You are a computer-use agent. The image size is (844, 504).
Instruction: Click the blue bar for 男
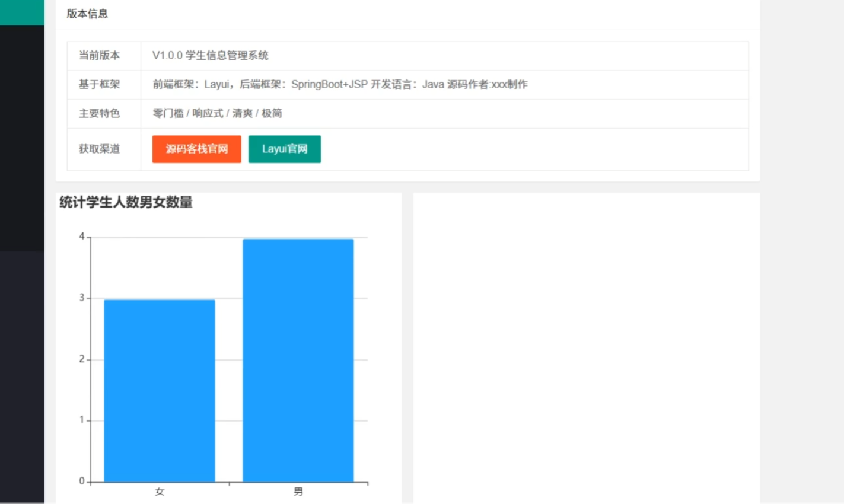pos(298,362)
